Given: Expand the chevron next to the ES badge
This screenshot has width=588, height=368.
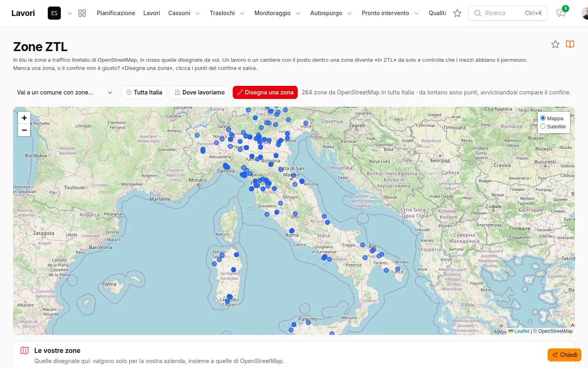Looking at the screenshot, I should (70, 13).
